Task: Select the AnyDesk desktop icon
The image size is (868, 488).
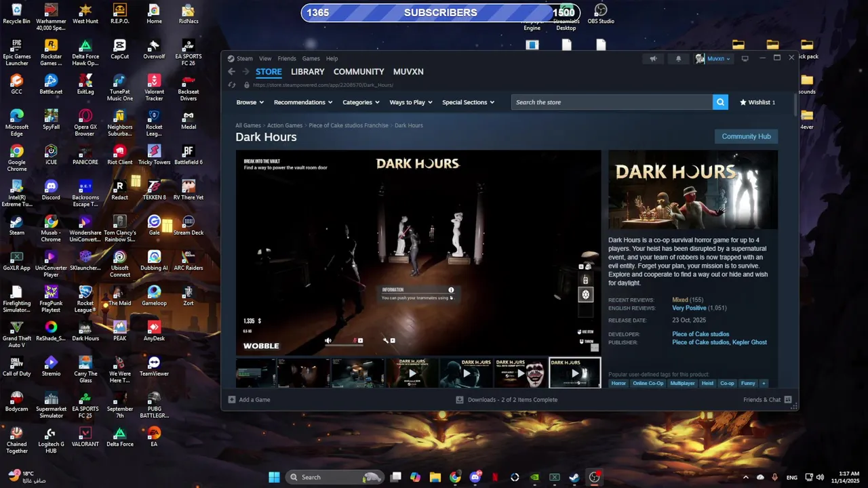Action: click(154, 331)
